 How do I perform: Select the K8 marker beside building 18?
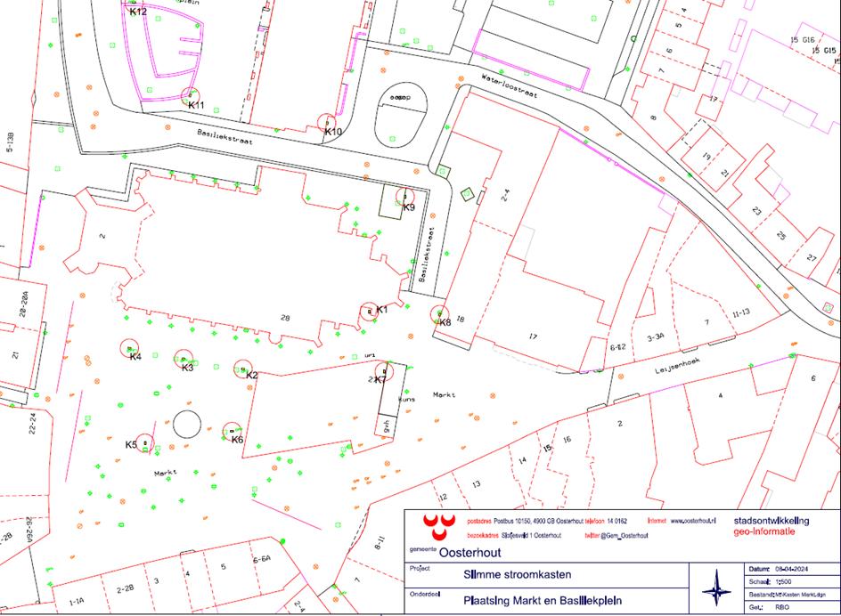click(x=439, y=313)
